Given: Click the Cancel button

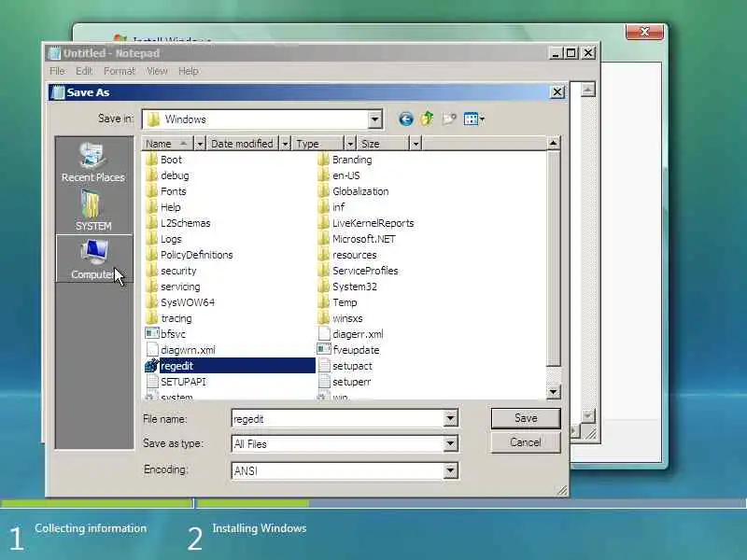Looking at the screenshot, I should tap(526, 442).
